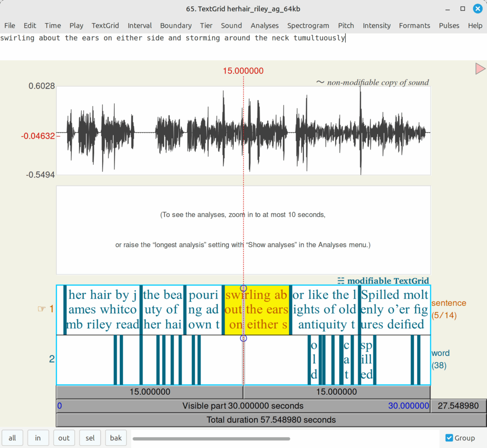487x448 pixels.
Task: Click the pink play triangle icon
Action: [480, 69]
